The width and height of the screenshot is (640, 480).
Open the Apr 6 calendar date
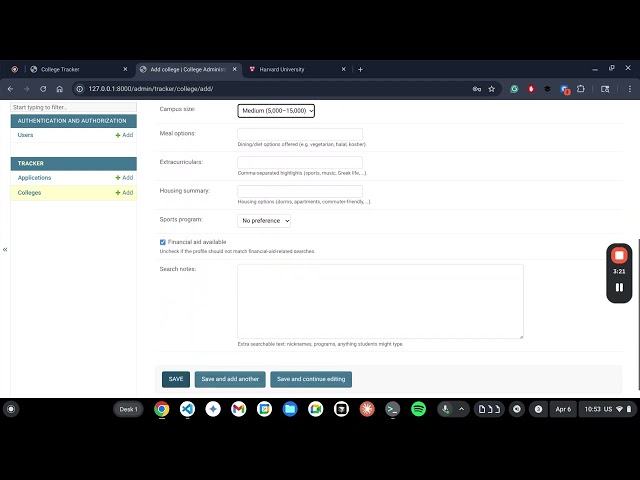pos(563,409)
